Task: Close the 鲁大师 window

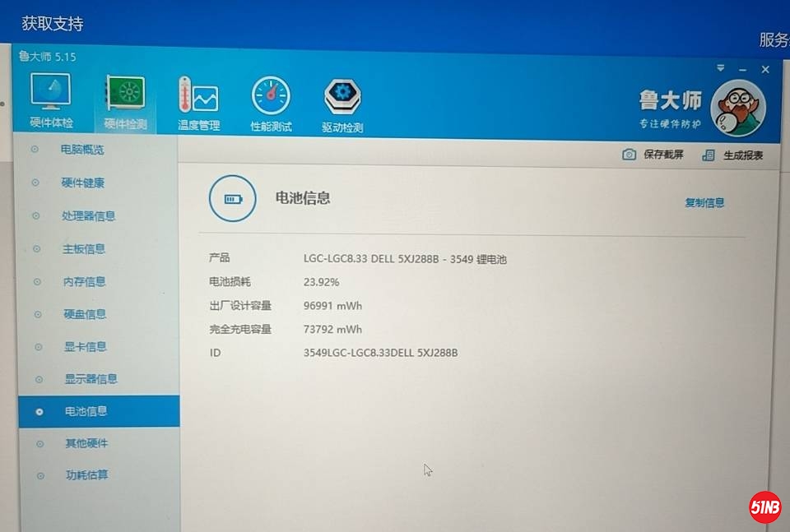Action: [x=765, y=69]
